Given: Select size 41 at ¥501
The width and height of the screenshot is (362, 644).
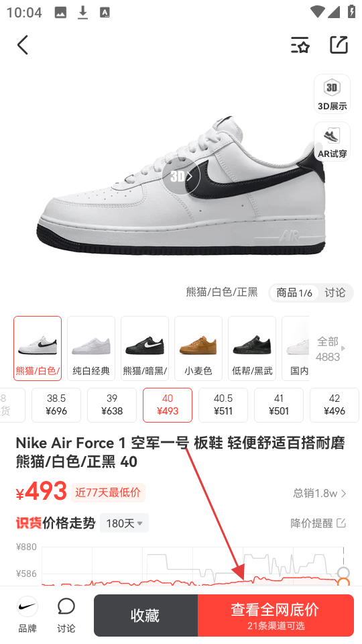Looking at the screenshot, I should tap(279, 405).
